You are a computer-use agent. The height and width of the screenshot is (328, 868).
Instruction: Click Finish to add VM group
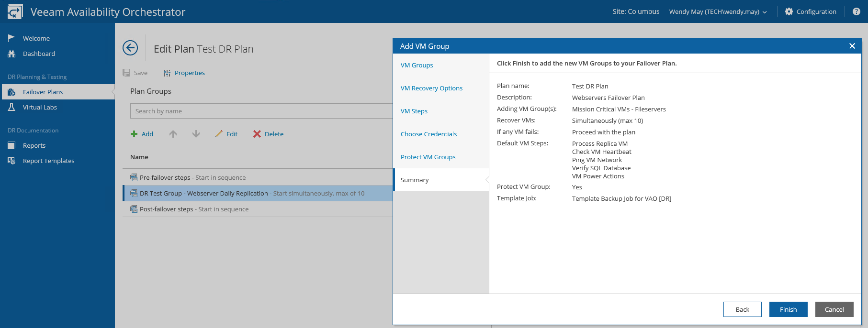coord(789,309)
